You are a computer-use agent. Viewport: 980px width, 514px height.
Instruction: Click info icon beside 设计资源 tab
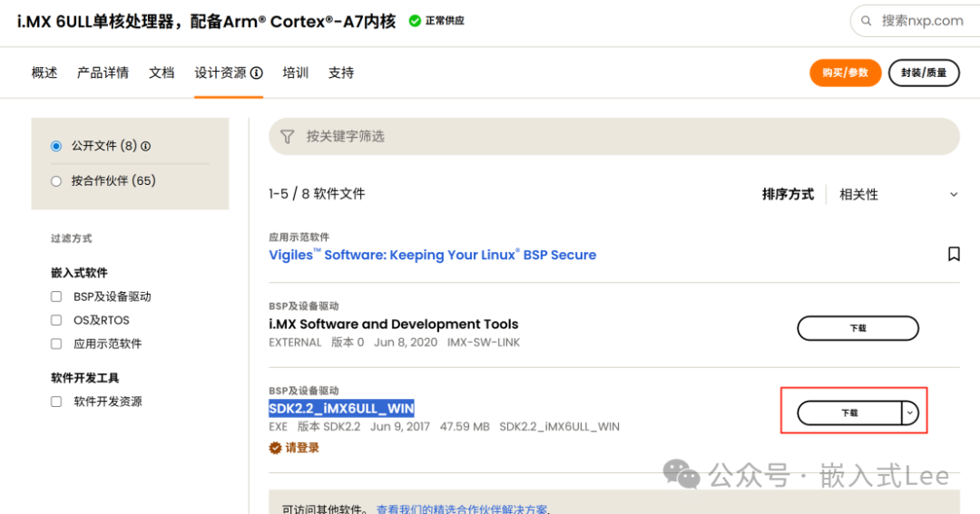[x=256, y=73]
